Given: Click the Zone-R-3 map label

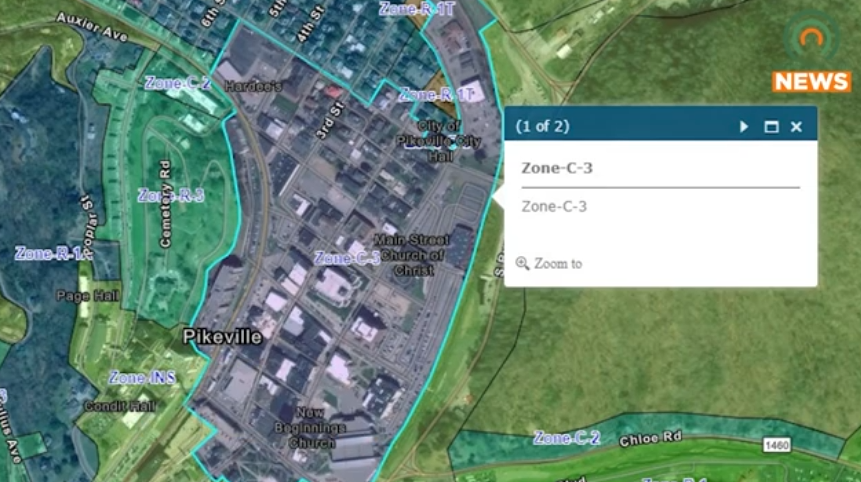Looking at the screenshot, I should tap(171, 195).
